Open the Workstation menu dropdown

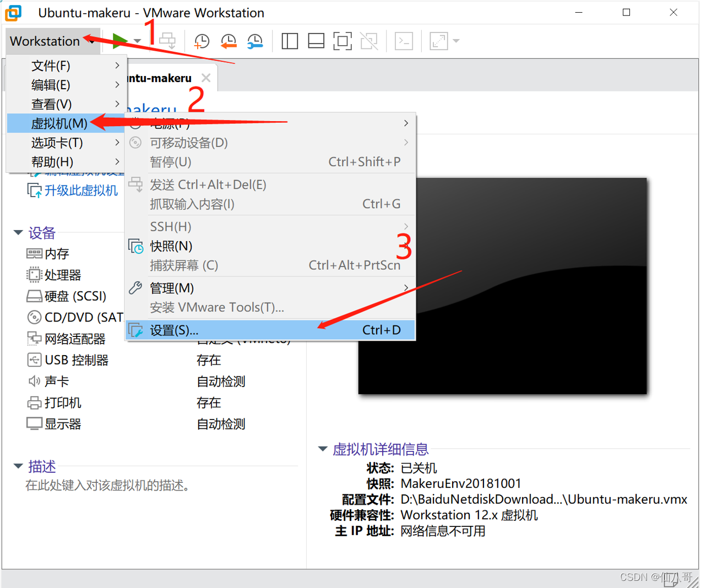tap(52, 41)
